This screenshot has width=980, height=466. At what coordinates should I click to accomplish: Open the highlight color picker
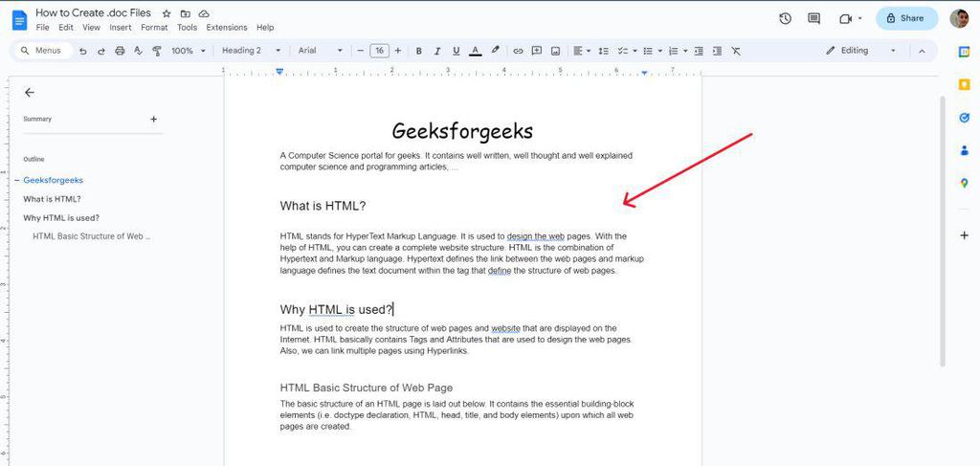coord(495,50)
